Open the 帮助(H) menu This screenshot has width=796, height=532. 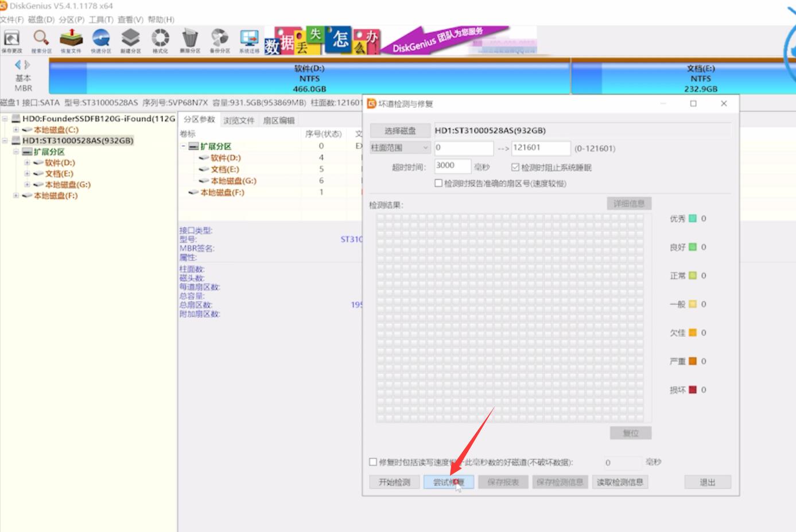(x=161, y=20)
